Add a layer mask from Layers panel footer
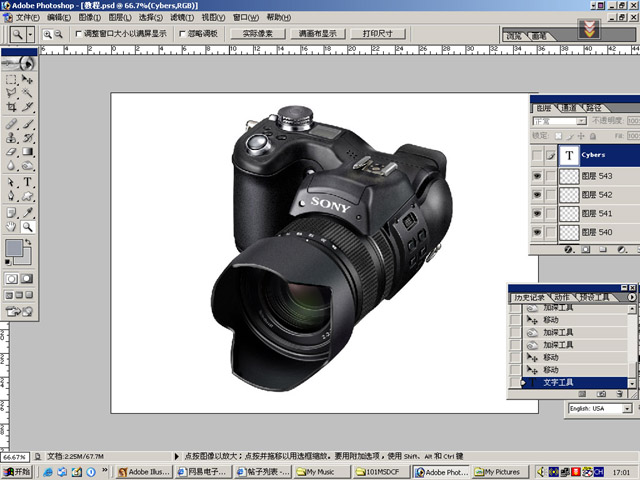Screen dimensions: 640x480 (586, 249)
